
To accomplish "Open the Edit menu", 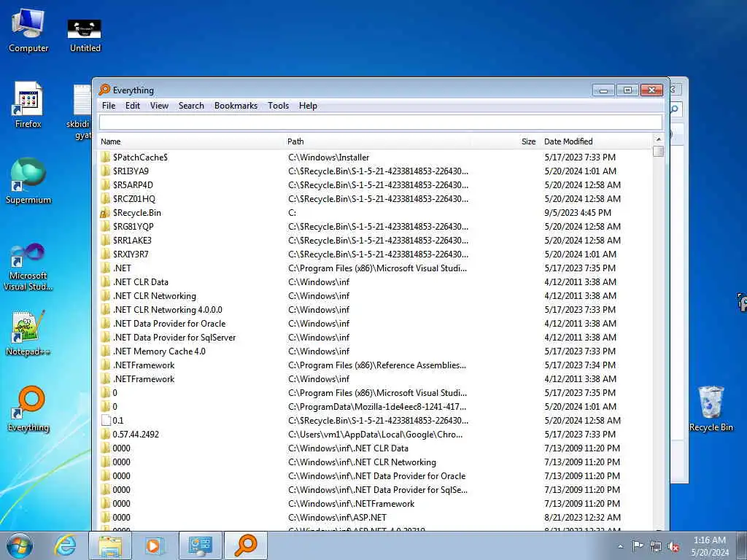I will [x=133, y=106].
